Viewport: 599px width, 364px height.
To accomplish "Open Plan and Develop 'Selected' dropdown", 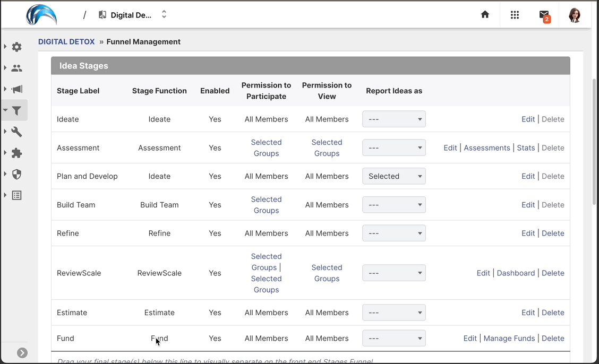I will click(x=393, y=176).
